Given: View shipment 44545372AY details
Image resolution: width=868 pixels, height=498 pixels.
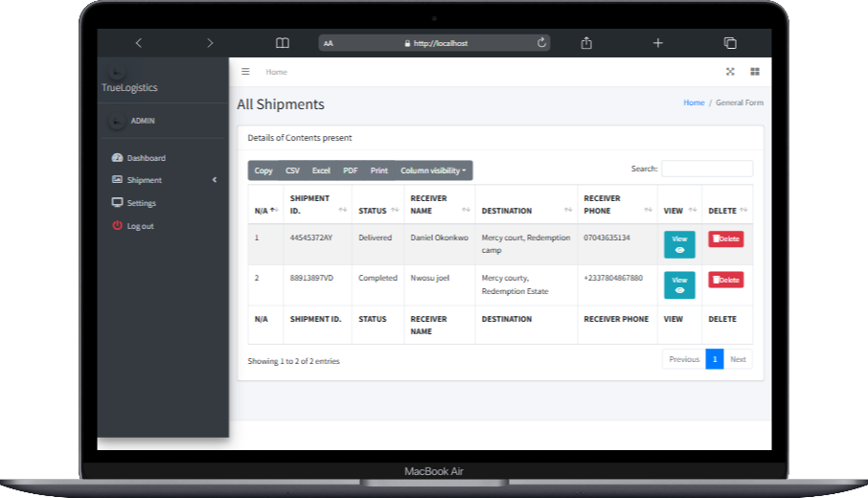Looking at the screenshot, I should (x=679, y=244).
